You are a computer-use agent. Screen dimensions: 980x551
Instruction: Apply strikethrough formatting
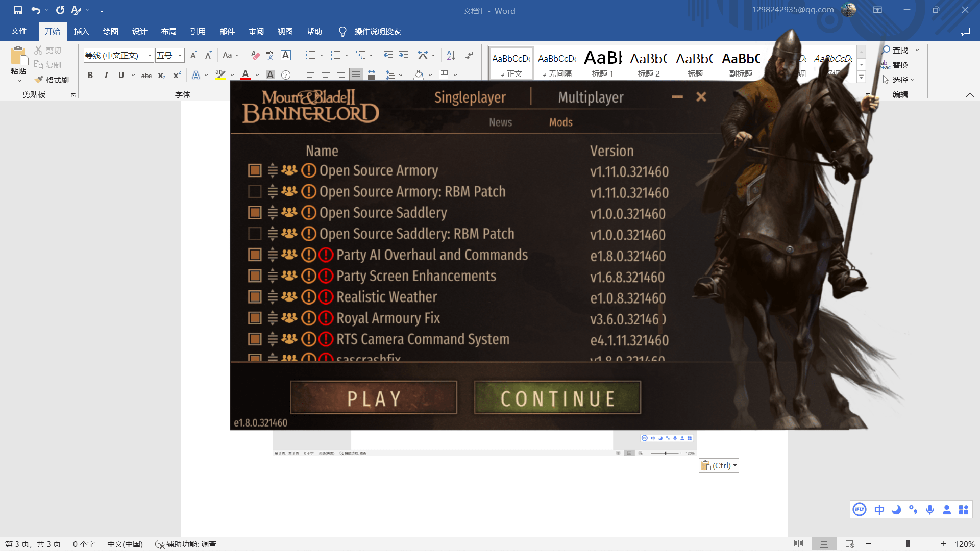(x=146, y=76)
